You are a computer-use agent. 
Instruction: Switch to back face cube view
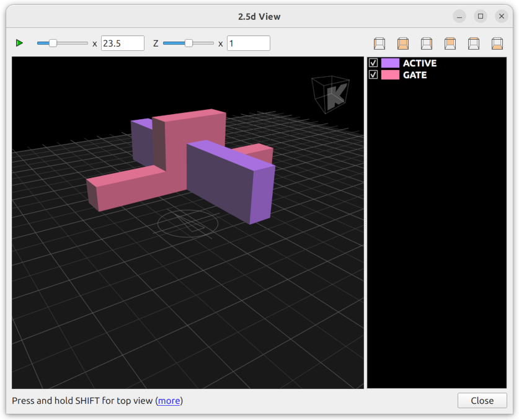450,43
